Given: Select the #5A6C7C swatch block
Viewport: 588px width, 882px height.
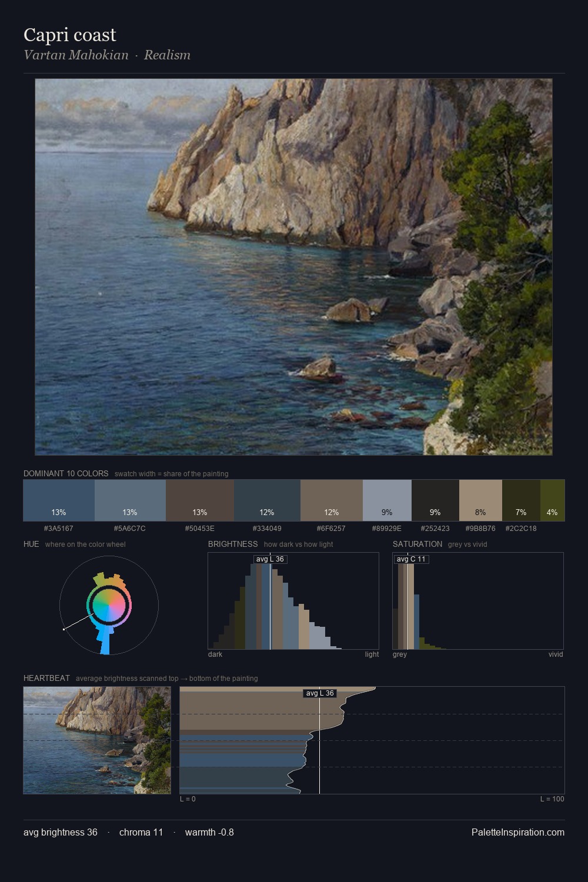Looking at the screenshot, I should tap(130, 500).
